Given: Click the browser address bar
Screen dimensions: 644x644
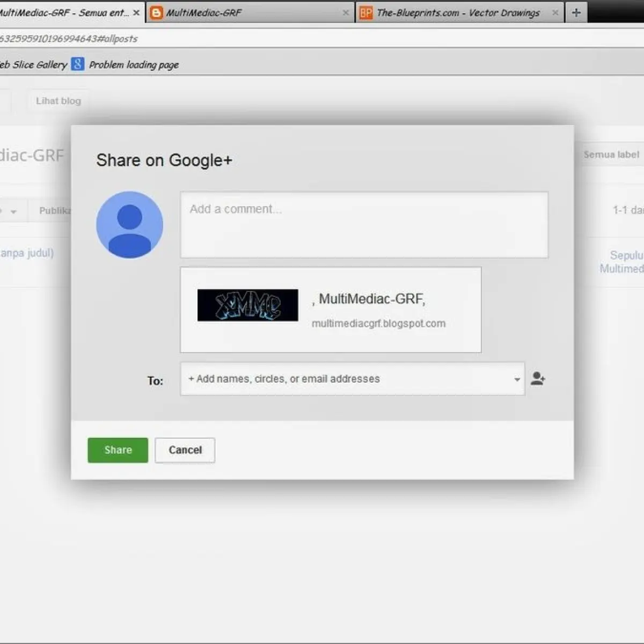Looking at the screenshot, I should coord(322,39).
